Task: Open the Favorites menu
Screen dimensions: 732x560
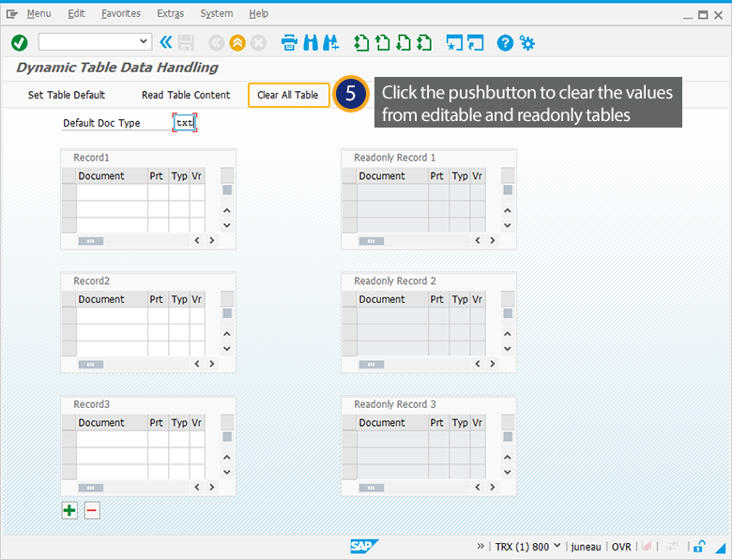Action: click(121, 13)
